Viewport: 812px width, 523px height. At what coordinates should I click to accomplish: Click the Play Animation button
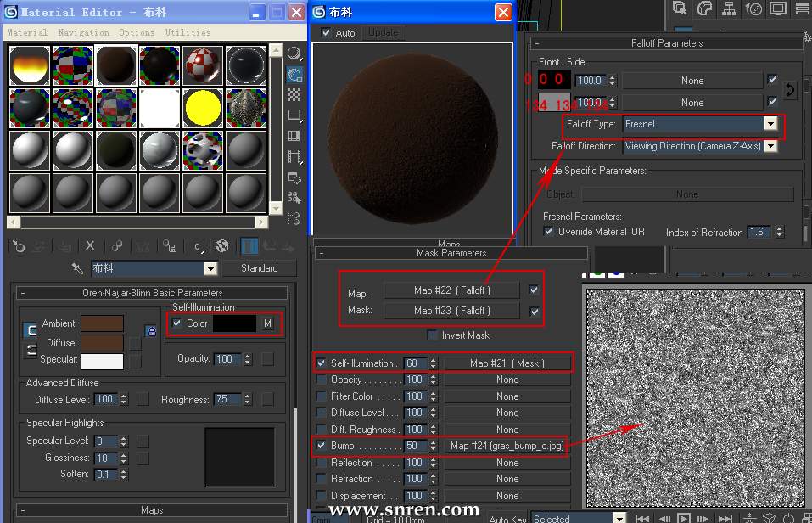coord(684,519)
